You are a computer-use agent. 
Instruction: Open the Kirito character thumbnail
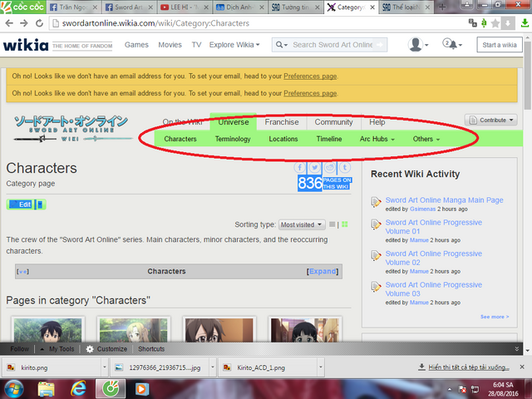(48, 330)
